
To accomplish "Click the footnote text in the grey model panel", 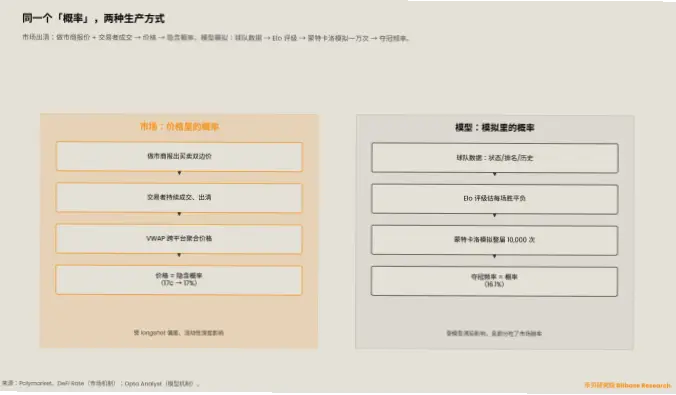I will 494,333.
